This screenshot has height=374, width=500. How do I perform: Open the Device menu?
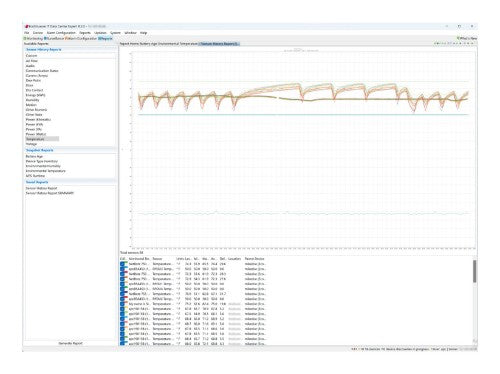(x=38, y=33)
